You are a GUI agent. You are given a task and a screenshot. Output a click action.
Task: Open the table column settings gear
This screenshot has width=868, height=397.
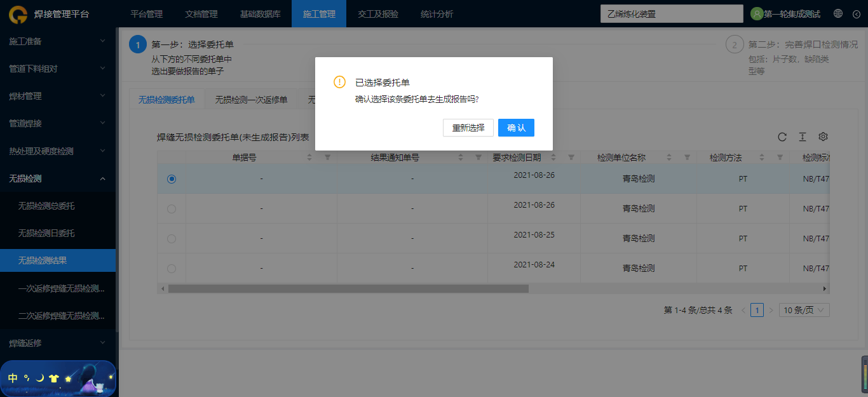click(823, 137)
